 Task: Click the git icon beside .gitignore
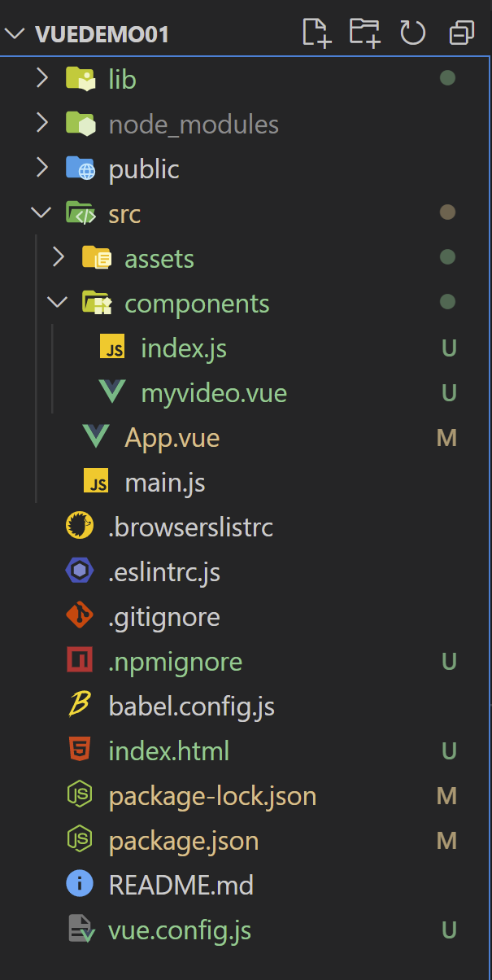[x=80, y=616]
